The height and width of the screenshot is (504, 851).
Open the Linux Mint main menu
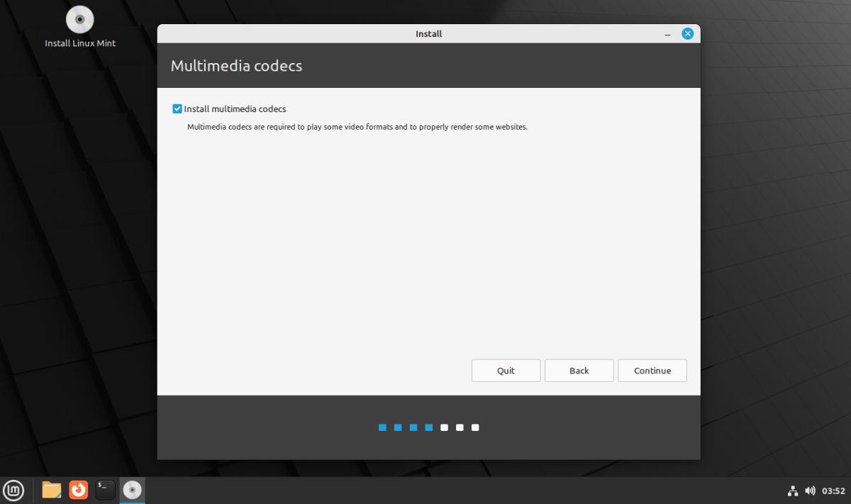tap(14, 490)
